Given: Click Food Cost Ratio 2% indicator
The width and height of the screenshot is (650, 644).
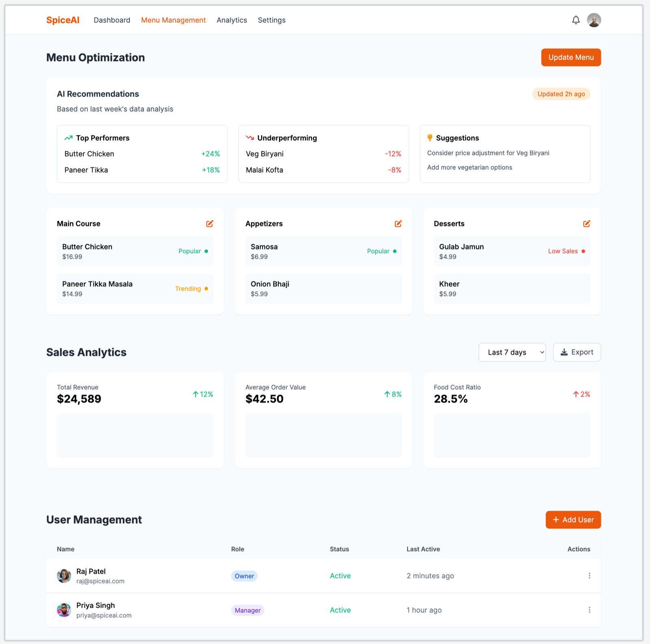Looking at the screenshot, I should tap(581, 394).
